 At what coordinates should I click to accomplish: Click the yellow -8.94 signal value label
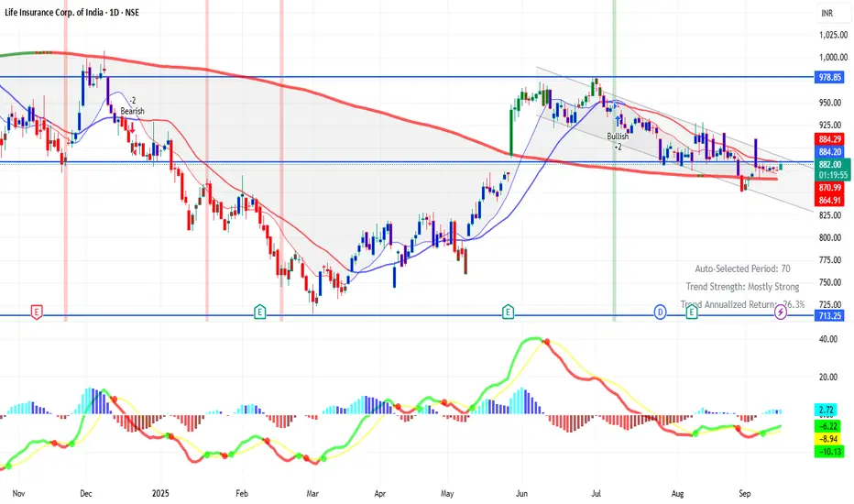point(829,439)
